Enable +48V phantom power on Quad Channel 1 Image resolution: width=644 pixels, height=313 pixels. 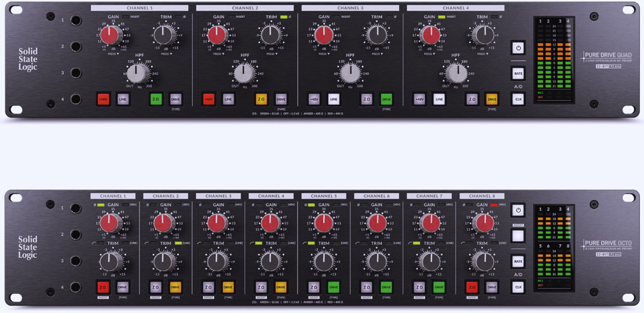click(x=103, y=99)
